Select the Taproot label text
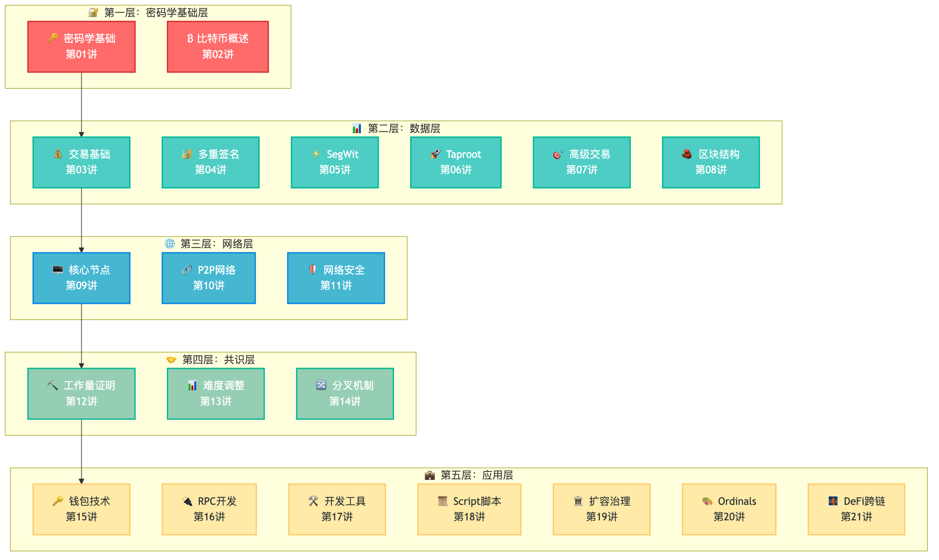This screenshot has height=560, width=939. coord(464,154)
